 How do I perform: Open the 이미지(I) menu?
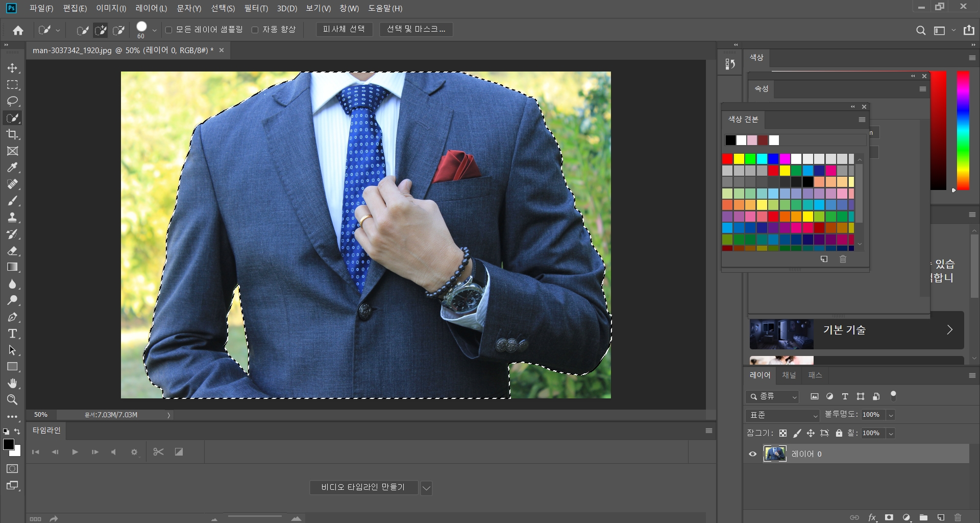click(111, 8)
